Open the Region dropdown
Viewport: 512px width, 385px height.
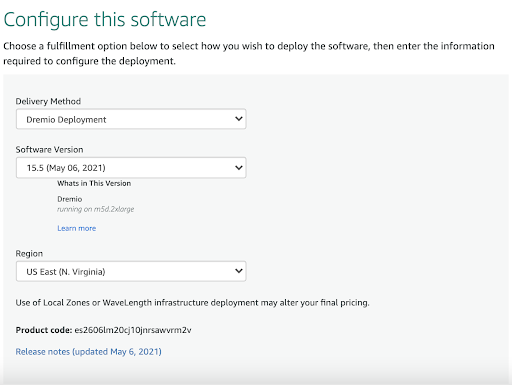(131, 271)
